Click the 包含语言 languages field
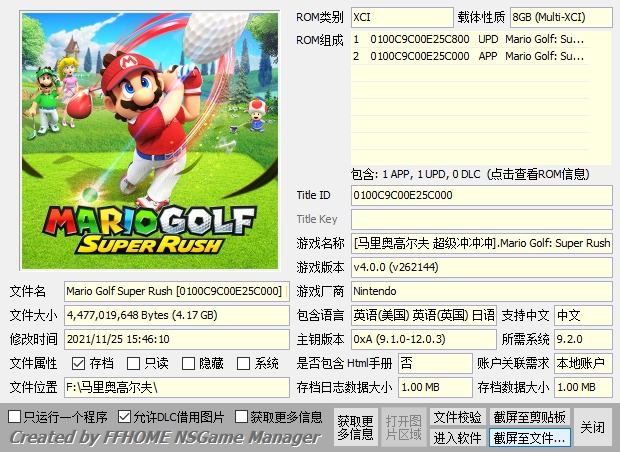The height and width of the screenshot is (452, 620). coord(423,316)
